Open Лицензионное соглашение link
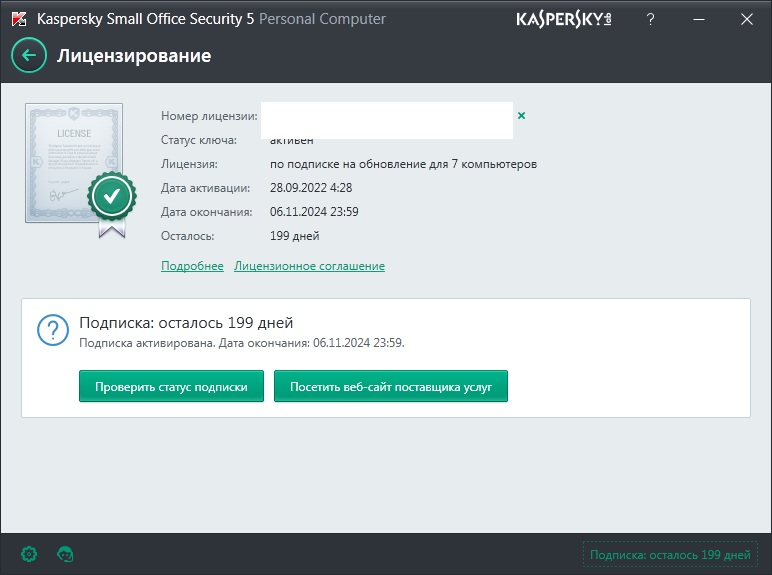 pyautogui.click(x=309, y=266)
